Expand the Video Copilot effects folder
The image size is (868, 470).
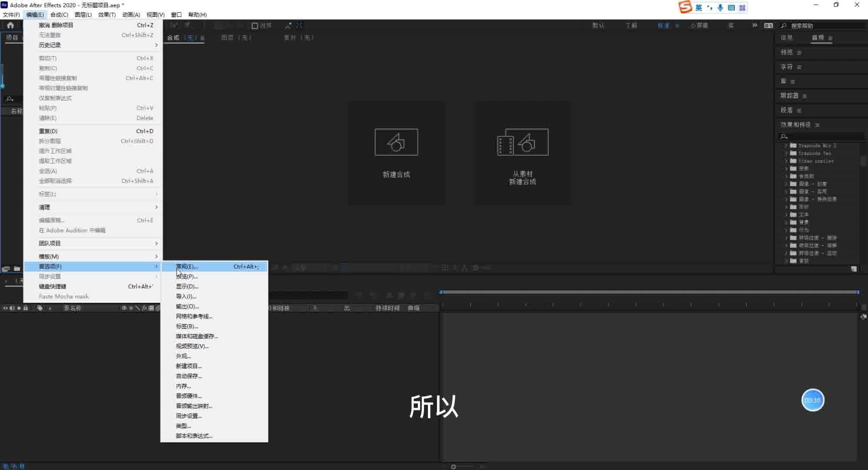point(786,161)
